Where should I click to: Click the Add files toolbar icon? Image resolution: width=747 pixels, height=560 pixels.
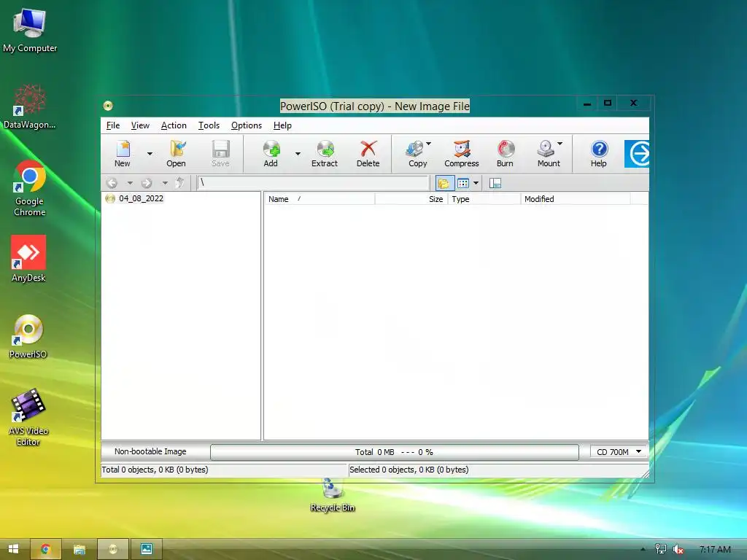tap(271, 153)
